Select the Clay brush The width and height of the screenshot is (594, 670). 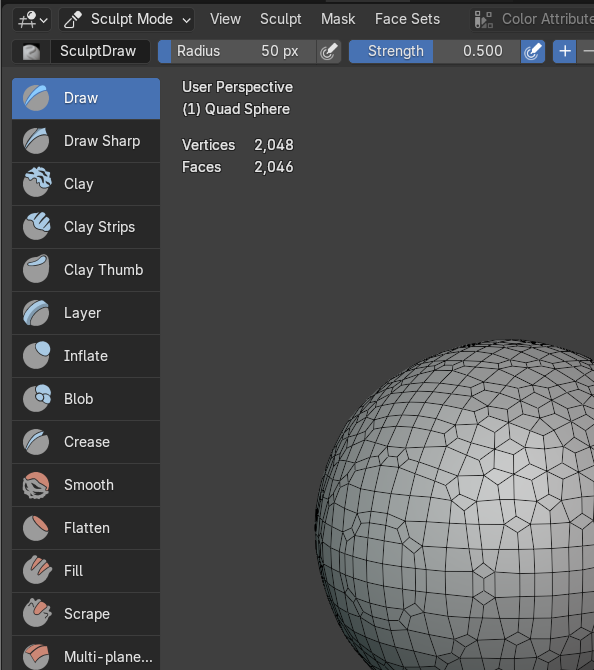pos(86,184)
